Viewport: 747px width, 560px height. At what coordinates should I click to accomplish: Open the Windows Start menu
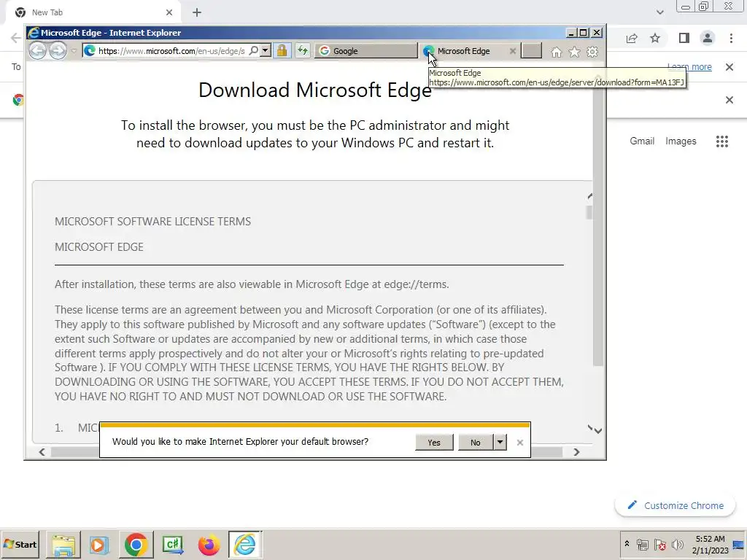(x=20, y=544)
